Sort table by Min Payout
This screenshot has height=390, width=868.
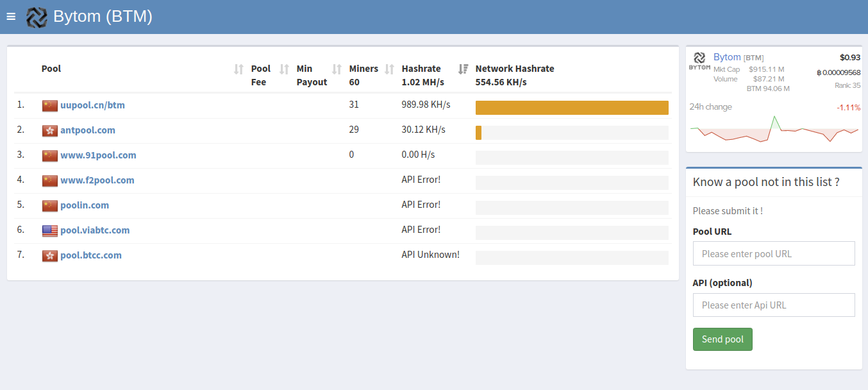337,69
